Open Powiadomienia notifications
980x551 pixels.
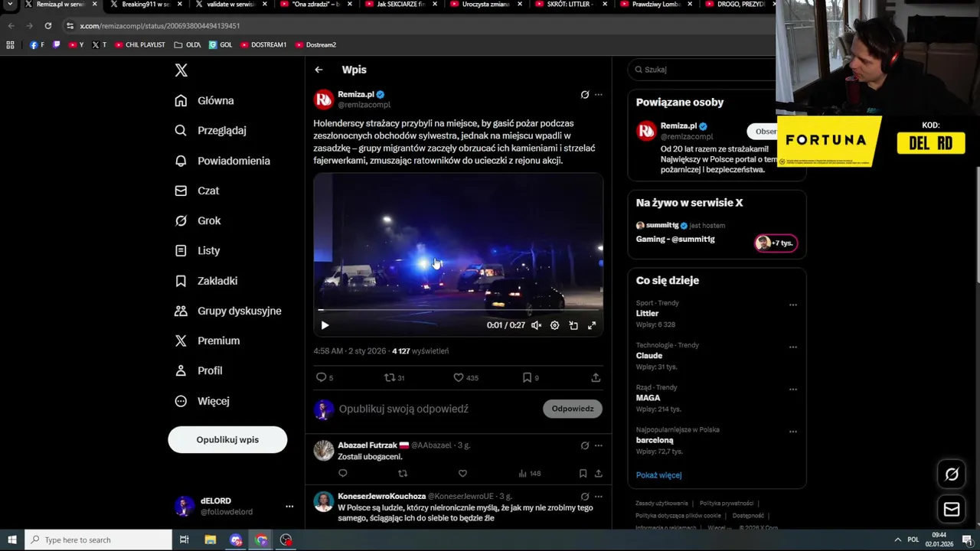(x=222, y=161)
